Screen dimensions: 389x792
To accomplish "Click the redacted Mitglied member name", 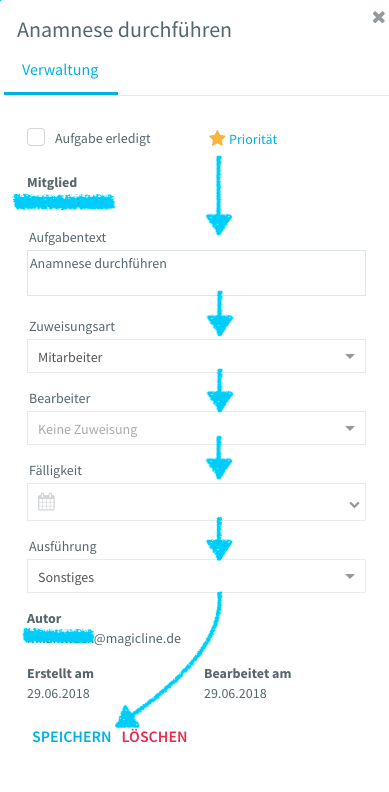I will (x=64, y=202).
